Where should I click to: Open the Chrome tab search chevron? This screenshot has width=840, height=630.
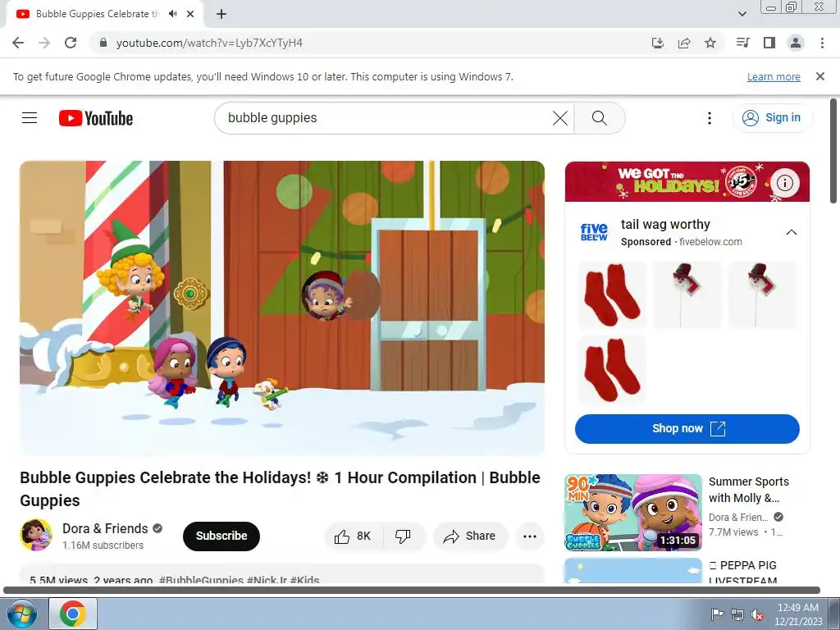742,14
